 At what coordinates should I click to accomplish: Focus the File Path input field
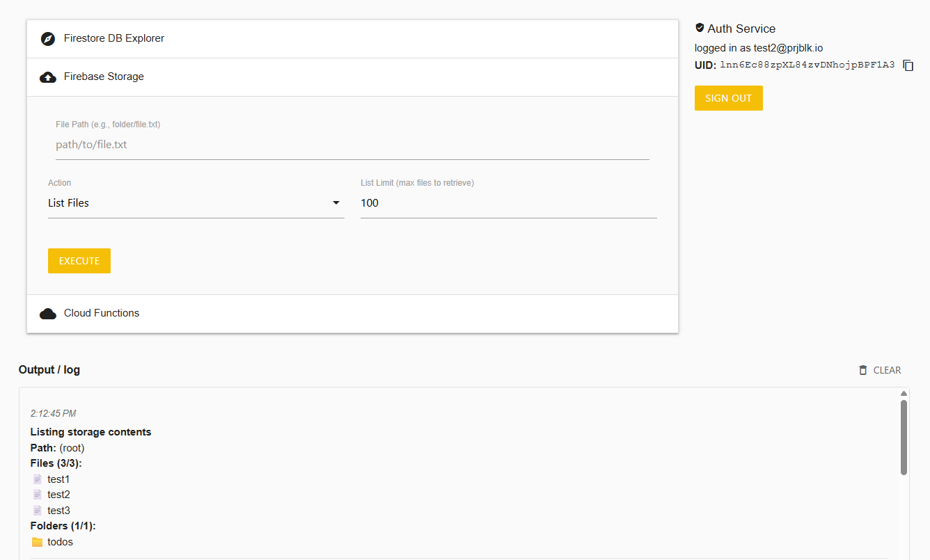[352, 145]
